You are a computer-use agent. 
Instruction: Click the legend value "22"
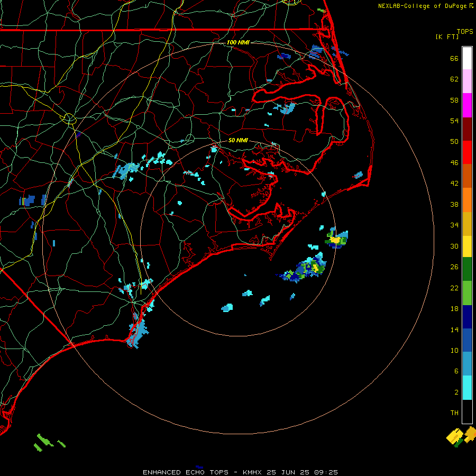click(454, 288)
